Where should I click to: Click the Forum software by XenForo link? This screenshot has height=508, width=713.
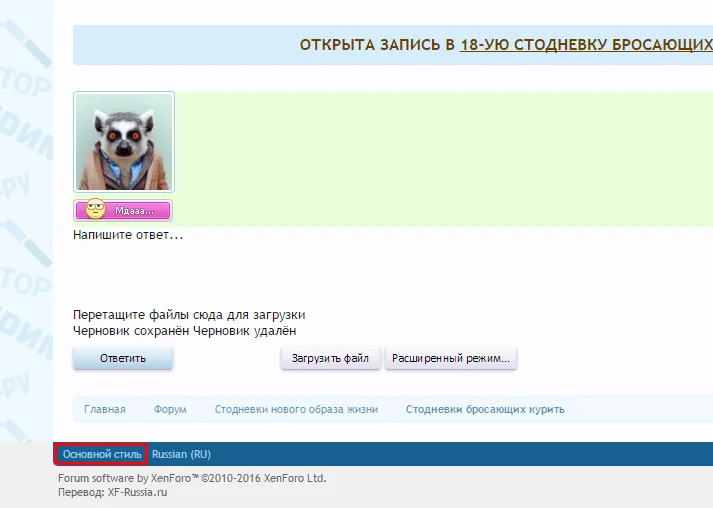pos(192,478)
